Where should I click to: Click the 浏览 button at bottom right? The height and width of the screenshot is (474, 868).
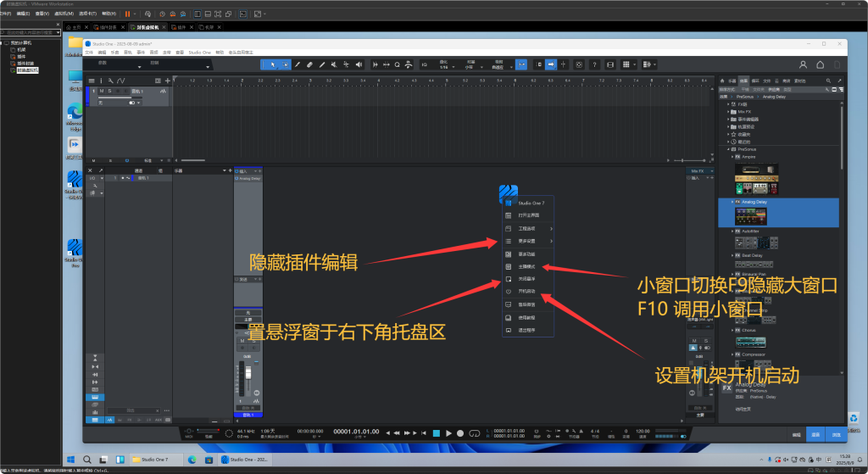point(836,435)
